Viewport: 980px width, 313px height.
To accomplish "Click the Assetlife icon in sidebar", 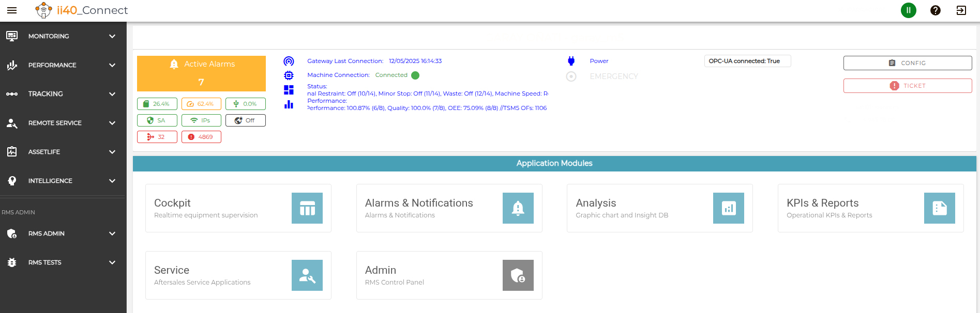I will point(12,152).
